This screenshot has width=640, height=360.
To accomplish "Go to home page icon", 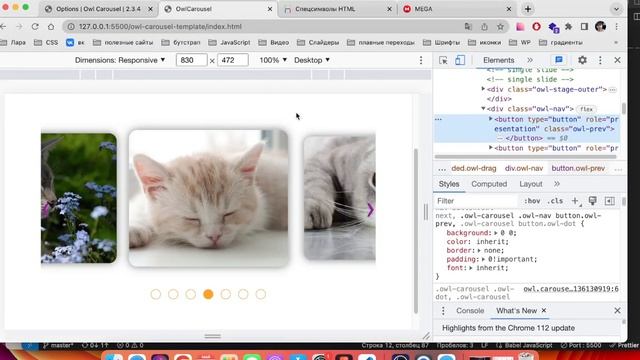I will pos(51,27).
